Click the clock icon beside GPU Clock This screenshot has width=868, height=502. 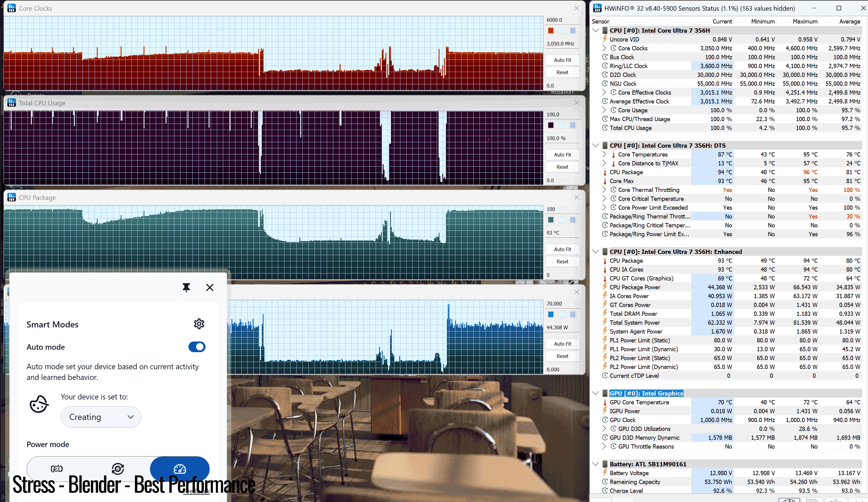605,420
